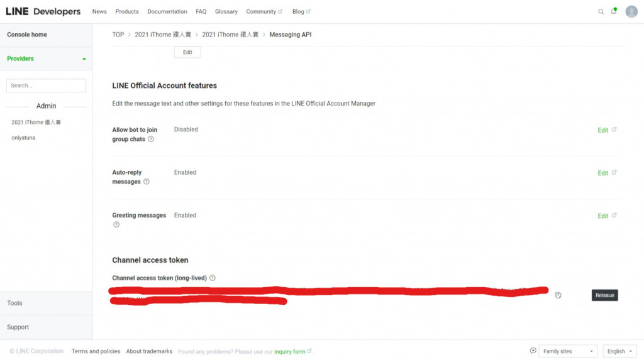Viewport: 644px width, 362px height.
Task: Copy the channel access token
Action: 558,295
